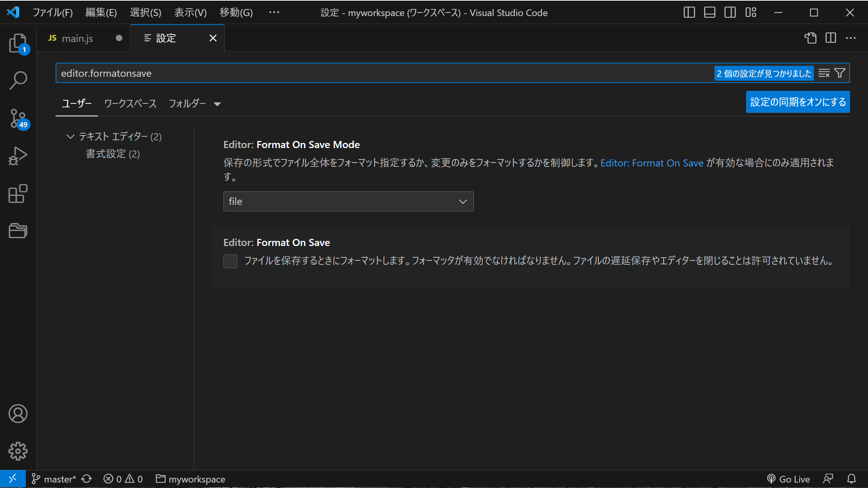The width and height of the screenshot is (868, 488).
Task: Open the settings filter funnel icon
Action: [840, 73]
